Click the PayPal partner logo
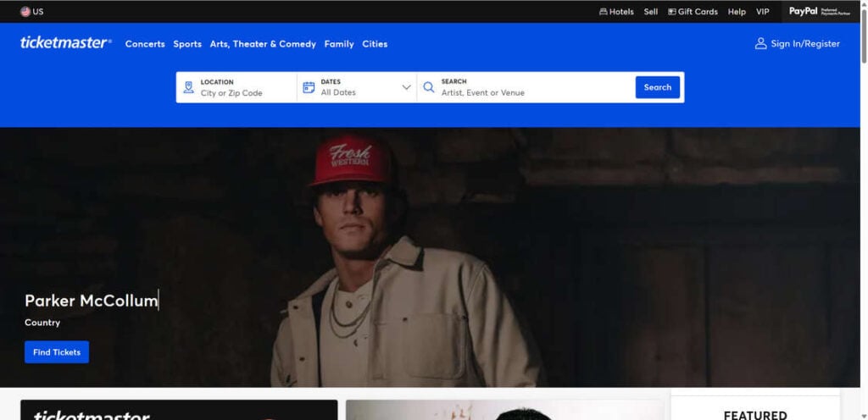Image resolution: width=868 pixels, height=420 pixels. click(820, 12)
